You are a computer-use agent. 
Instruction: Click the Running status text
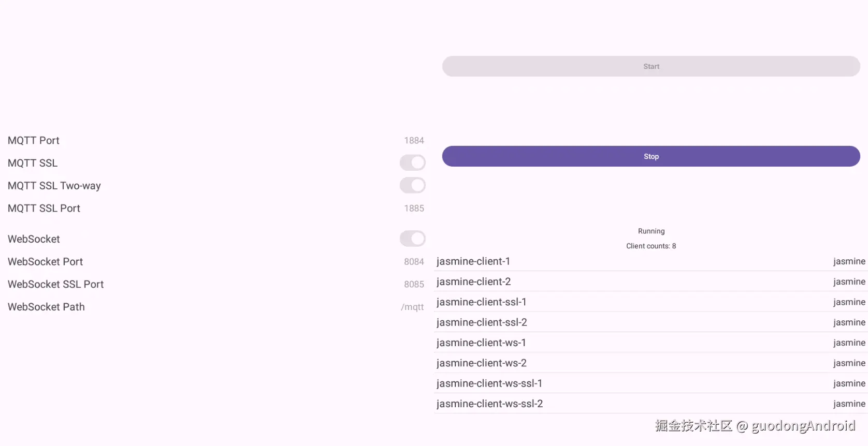[x=651, y=231]
